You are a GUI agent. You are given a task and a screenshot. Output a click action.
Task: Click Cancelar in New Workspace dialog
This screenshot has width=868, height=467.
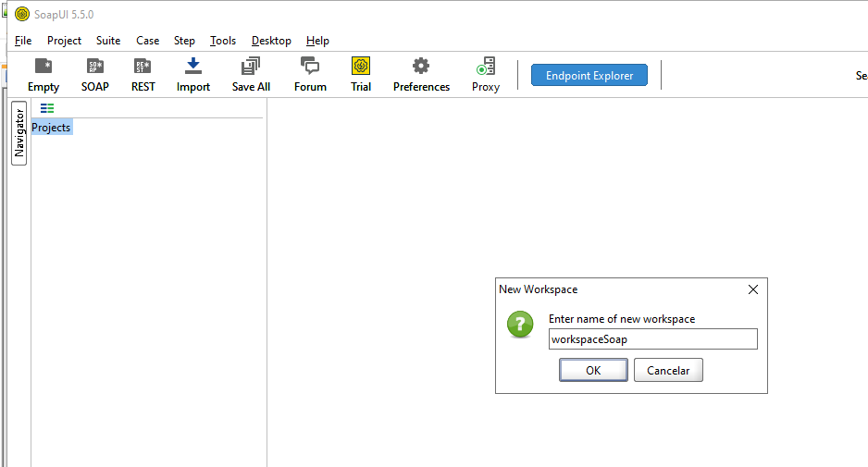pyautogui.click(x=668, y=370)
